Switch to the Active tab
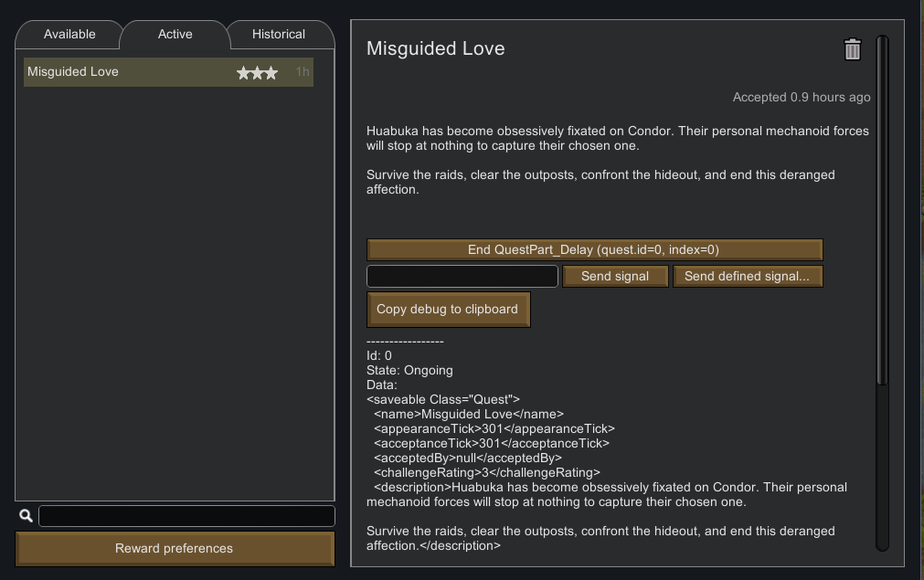The width and height of the screenshot is (924, 580). tap(175, 34)
